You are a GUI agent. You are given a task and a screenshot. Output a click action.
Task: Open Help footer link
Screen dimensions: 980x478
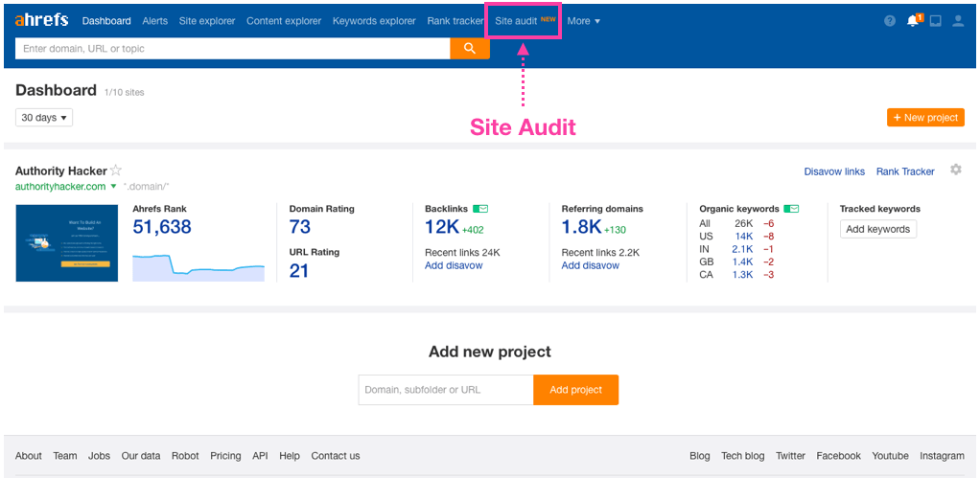point(290,456)
